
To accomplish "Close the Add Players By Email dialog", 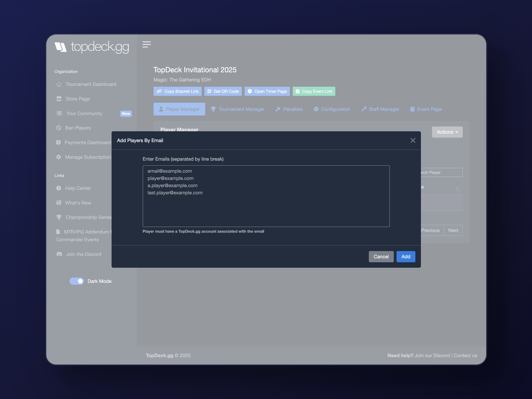I will pyautogui.click(x=413, y=140).
